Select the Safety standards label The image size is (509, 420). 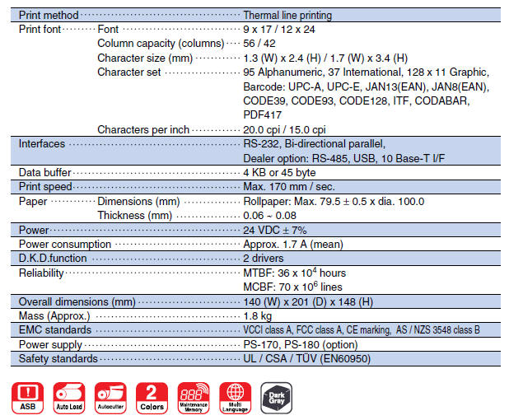pyautogui.click(x=58, y=358)
